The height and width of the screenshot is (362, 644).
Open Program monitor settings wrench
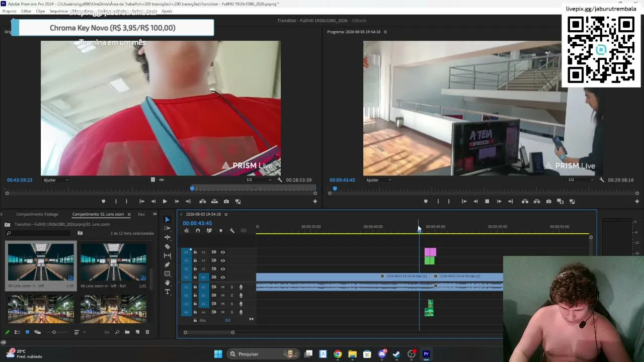[x=602, y=180]
